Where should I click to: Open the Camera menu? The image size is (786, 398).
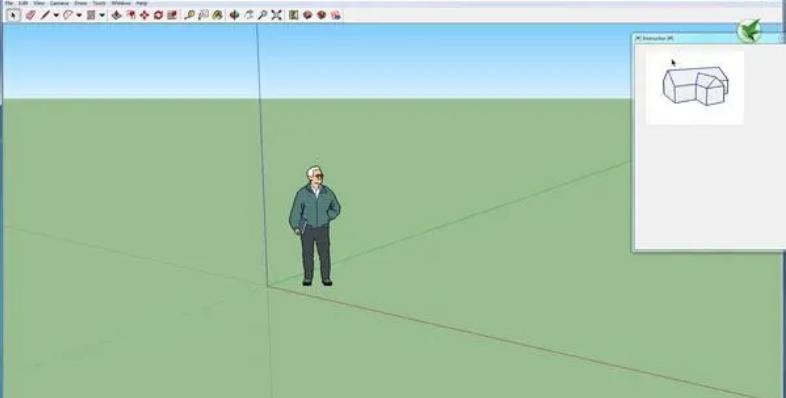pyautogui.click(x=59, y=3)
